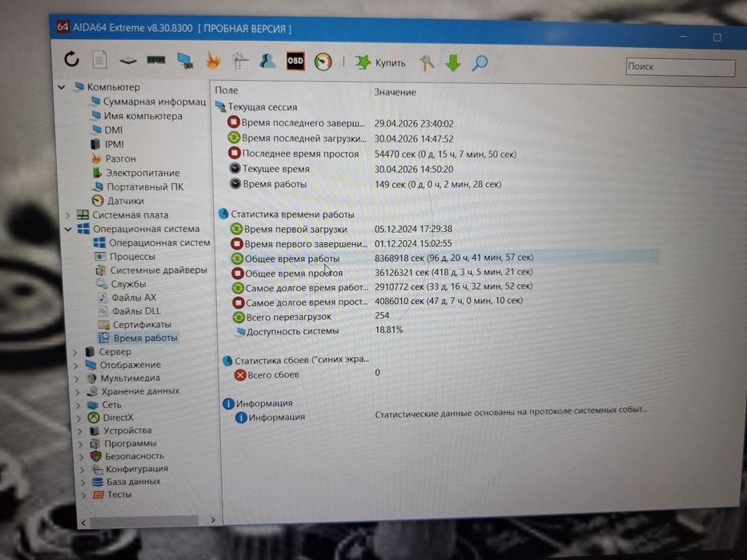Image resolution: width=747 pixels, height=560 pixels.
Task: Focus the Поиск search field
Action: point(681,66)
